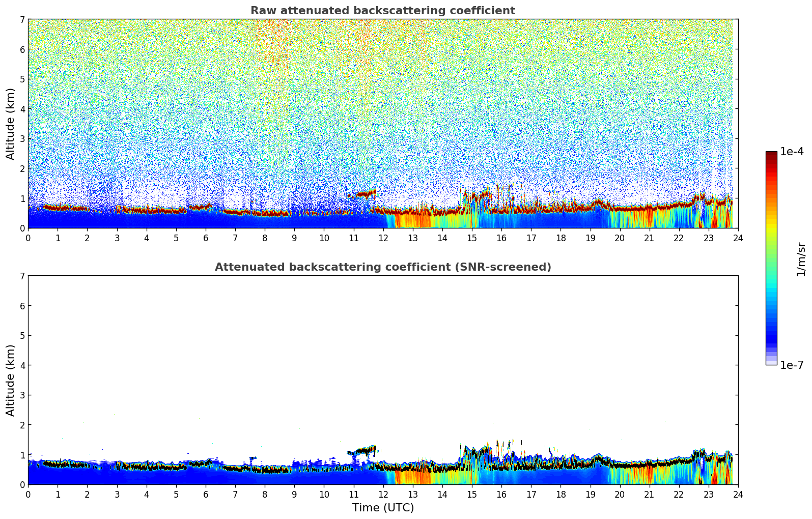Click the top plot's 'Altitude (km)' label

pyautogui.click(x=11, y=124)
